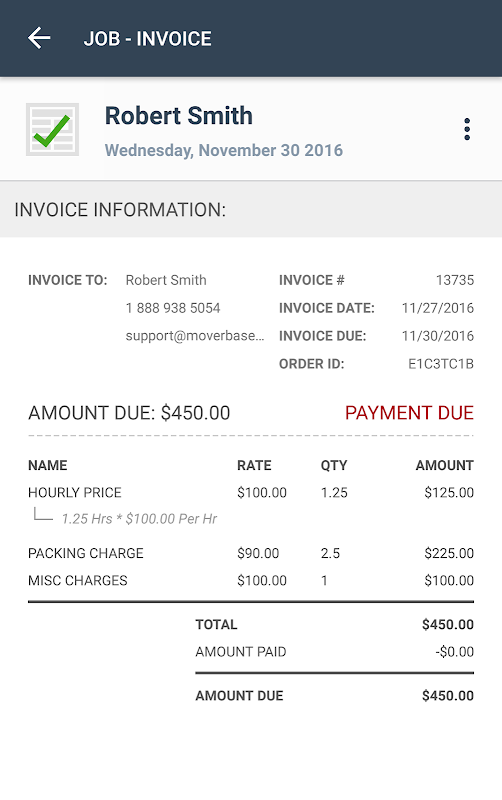Tap the invoice checkmark icon

pyautogui.click(x=53, y=130)
